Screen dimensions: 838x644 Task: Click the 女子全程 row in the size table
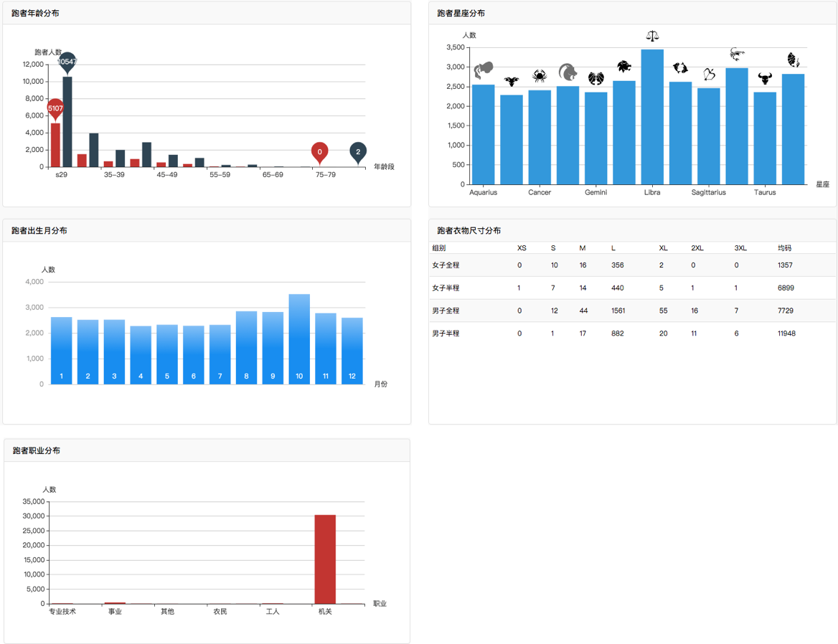(x=446, y=265)
